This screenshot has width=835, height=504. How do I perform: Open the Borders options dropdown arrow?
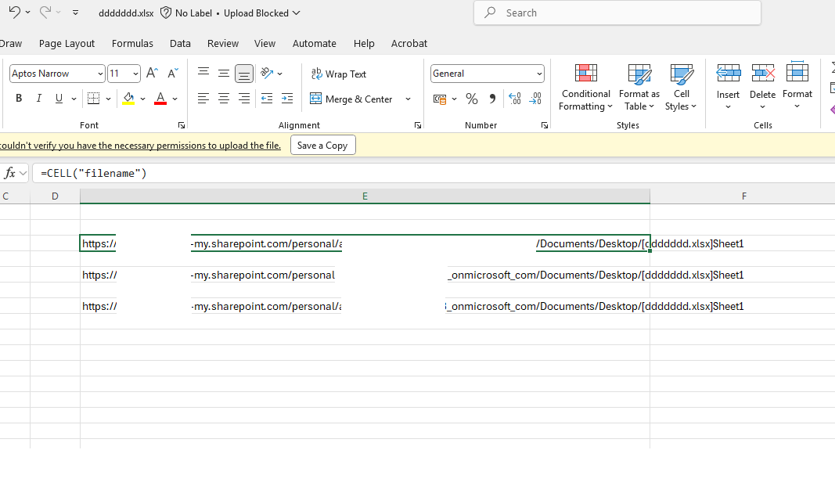point(108,99)
